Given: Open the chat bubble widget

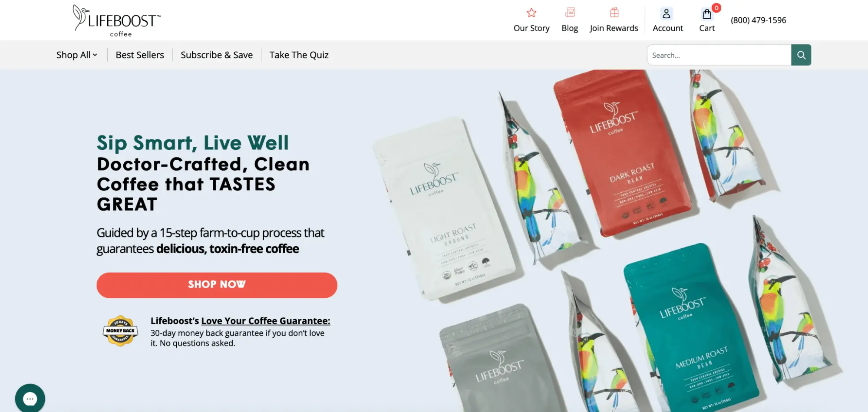Looking at the screenshot, I should point(30,399).
